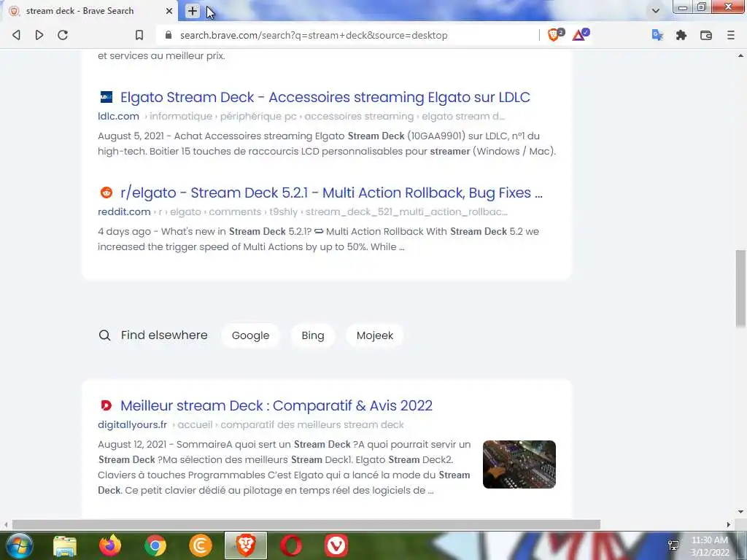This screenshot has width=747, height=560.
Task: Open the browser hamburger menu
Action: [731, 35]
